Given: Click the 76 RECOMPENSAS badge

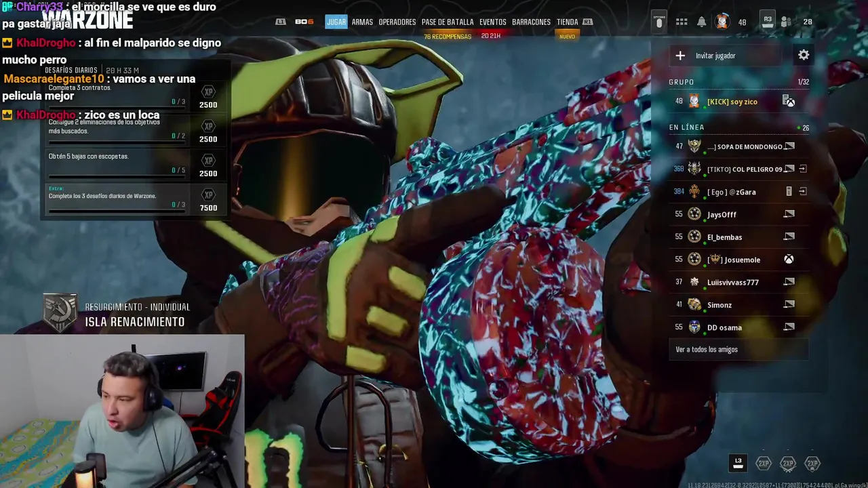Looking at the screenshot, I should click(x=448, y=37).
